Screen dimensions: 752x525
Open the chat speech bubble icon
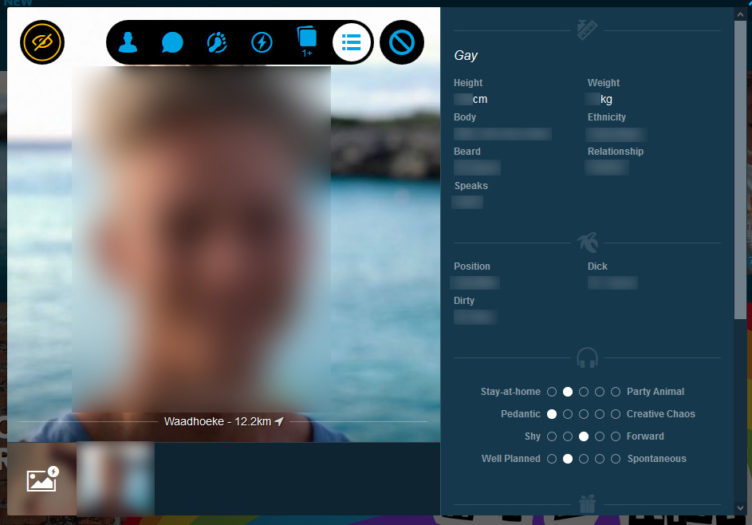coord(172,42)
